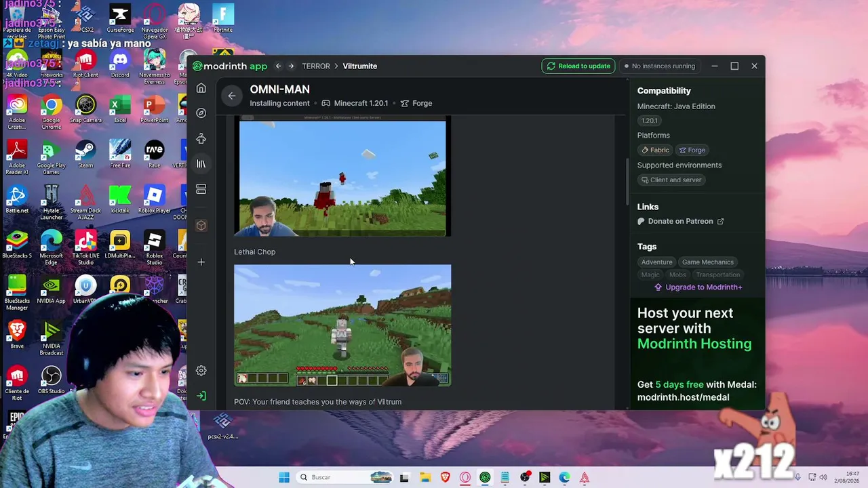Open Battle.net desktop shortcut
Image resolution: width=868 pixels, height=488 pixels.
coord(17,200)
